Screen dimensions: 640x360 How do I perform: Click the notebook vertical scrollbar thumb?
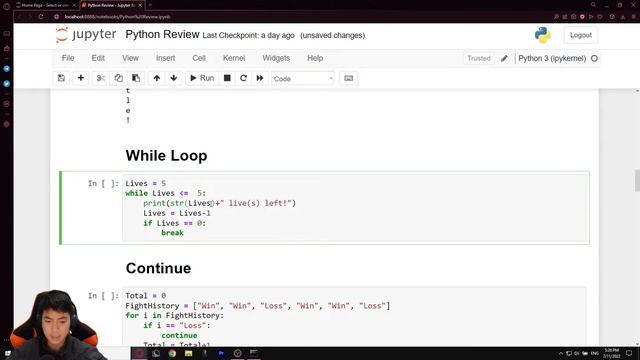pos(637,181)
